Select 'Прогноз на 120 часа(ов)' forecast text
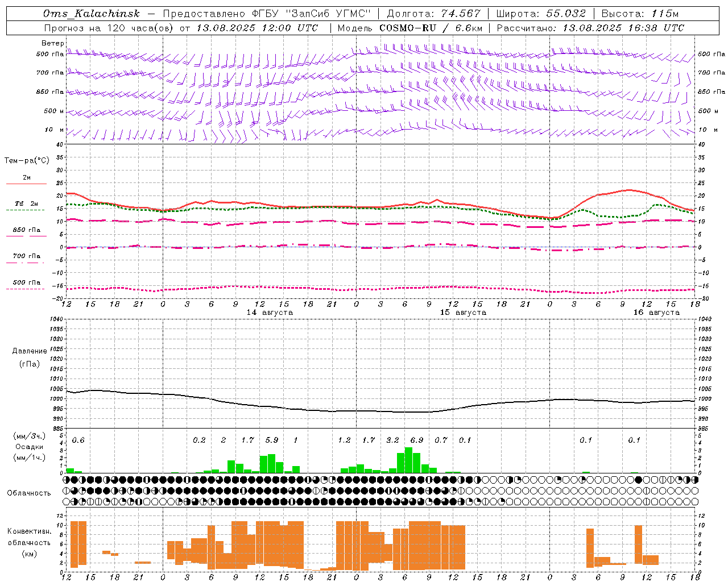 tap(109, 28)
